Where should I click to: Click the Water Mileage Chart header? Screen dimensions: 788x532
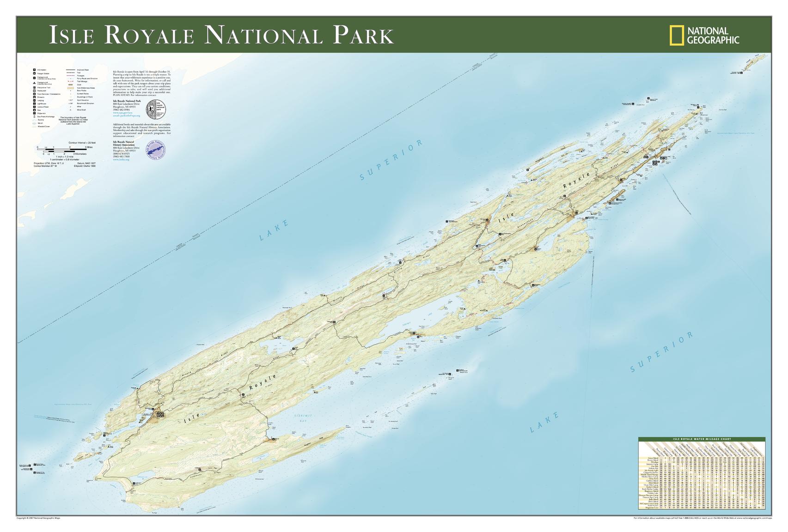(701, 439)
